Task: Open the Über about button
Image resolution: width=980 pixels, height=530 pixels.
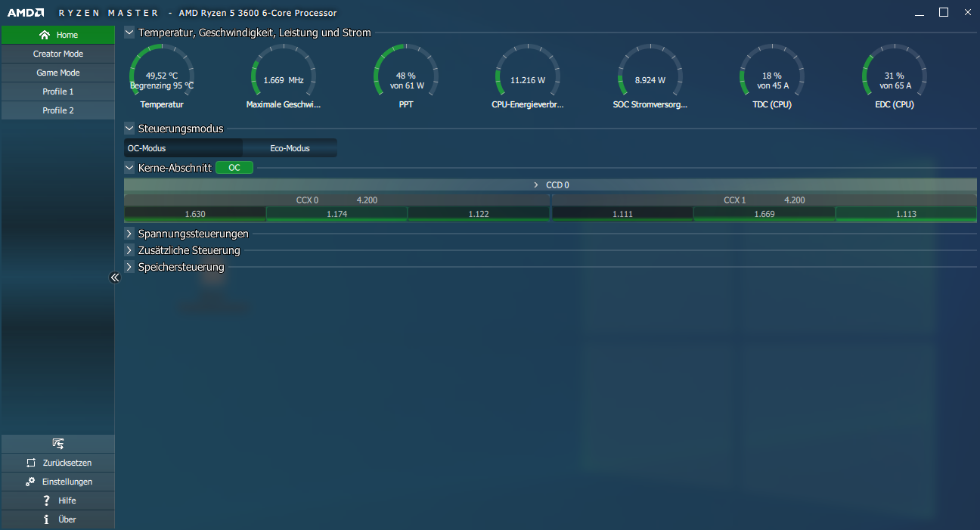Action: pos(58,519)
